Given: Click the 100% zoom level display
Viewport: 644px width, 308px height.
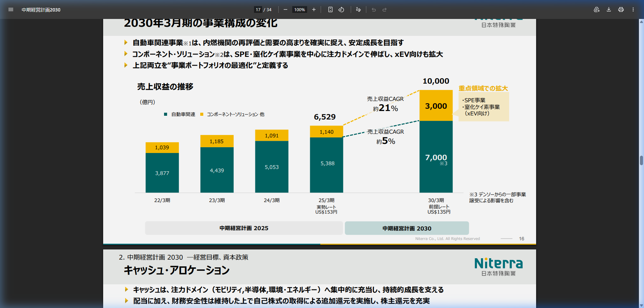Looking at the screenshot, I should (299, 9).
